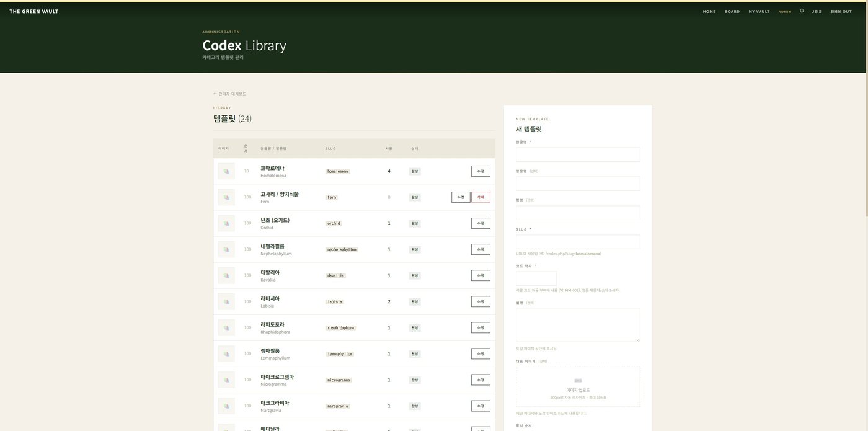This screenshot has height=431, width=868.
Task: Click the 'homalomena' slug tag
Action: tap(338, 171)
